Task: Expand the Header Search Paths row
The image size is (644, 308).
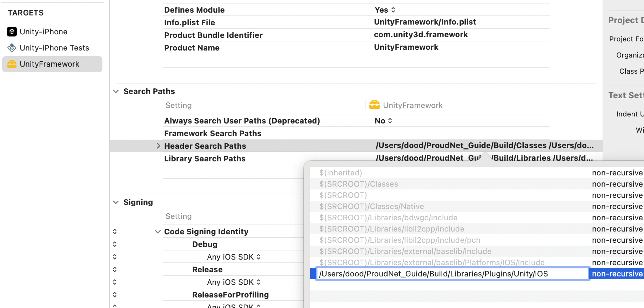Action: click(x=158, y=146)
